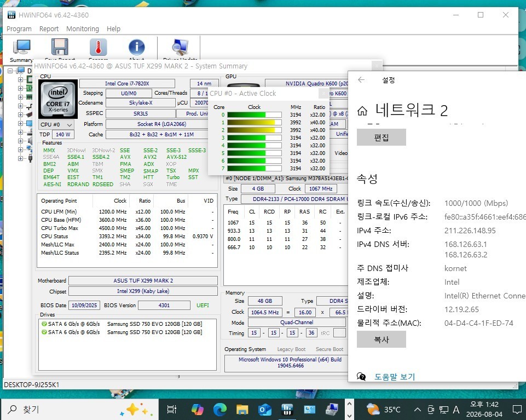Screen dimensions: 526x420
Task: Show hidden tray icons chevron
Action: 417,409
